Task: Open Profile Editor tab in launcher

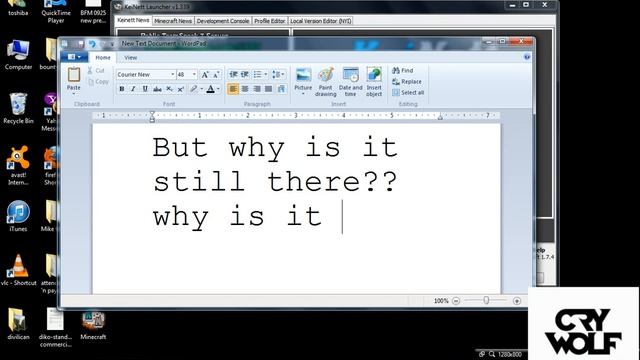Action: pyautogui.click(x=270, y=21)
